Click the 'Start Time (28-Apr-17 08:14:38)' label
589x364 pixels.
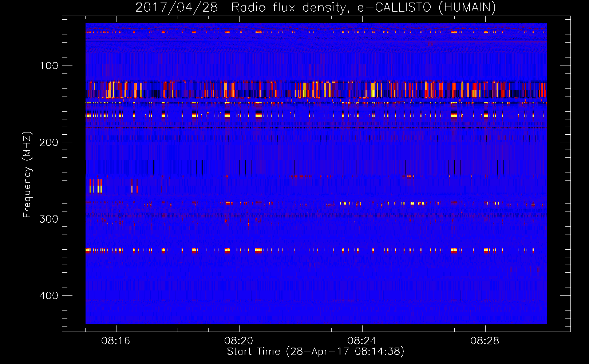[316, 352]
